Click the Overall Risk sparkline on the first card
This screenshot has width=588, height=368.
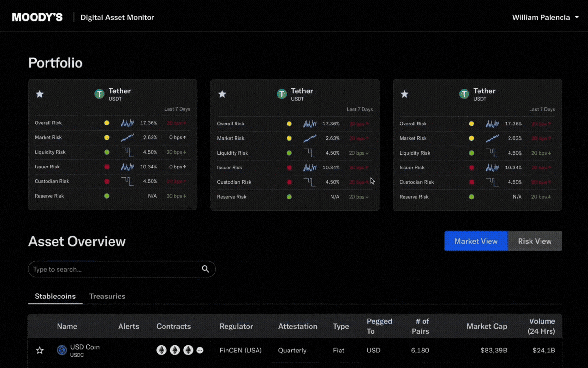127,123
